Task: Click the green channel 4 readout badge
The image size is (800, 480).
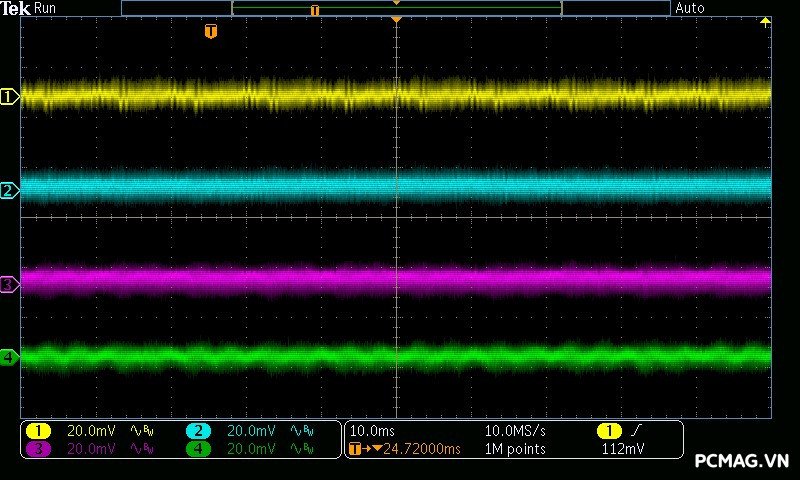Action: (x=198, y=449)
